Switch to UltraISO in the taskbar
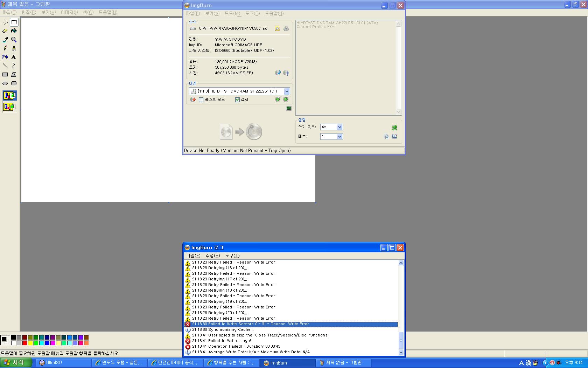 click(x=64, y=363)
